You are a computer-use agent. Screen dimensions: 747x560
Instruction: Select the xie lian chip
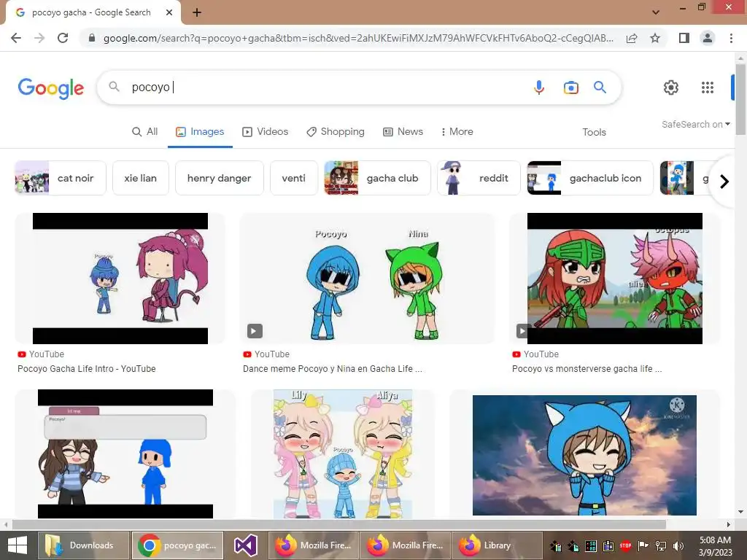(x=141, y=178)
